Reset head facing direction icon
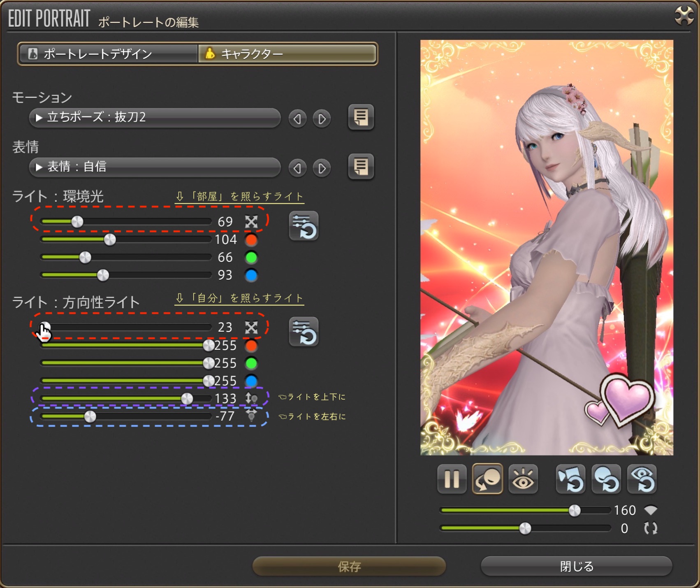 pyautogui.click(x=606, y=479)
